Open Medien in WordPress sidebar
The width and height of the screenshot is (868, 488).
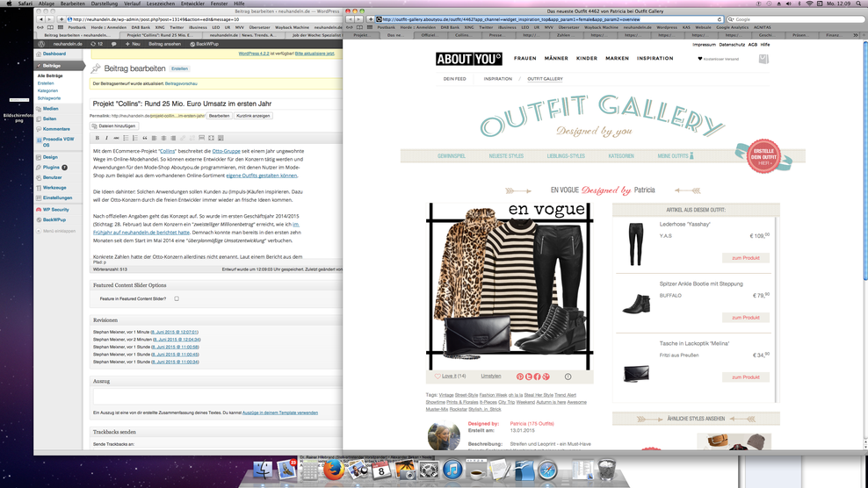pos(50,109)
